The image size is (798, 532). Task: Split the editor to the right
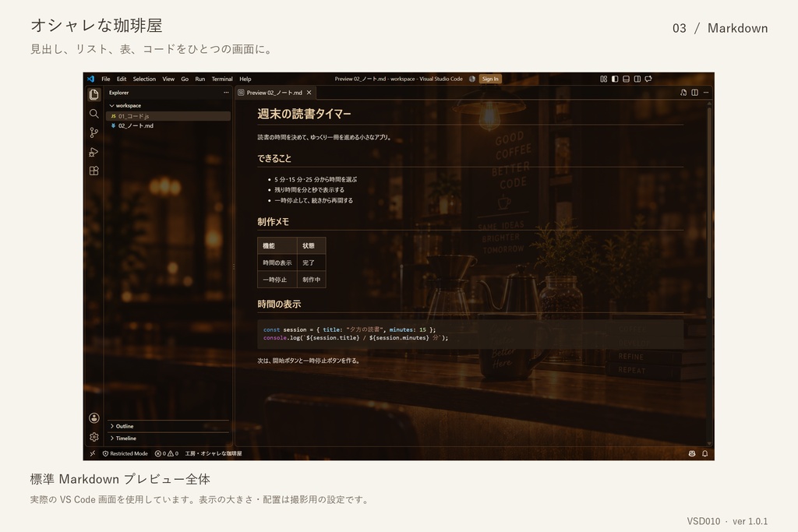click(x=694, y=93)
